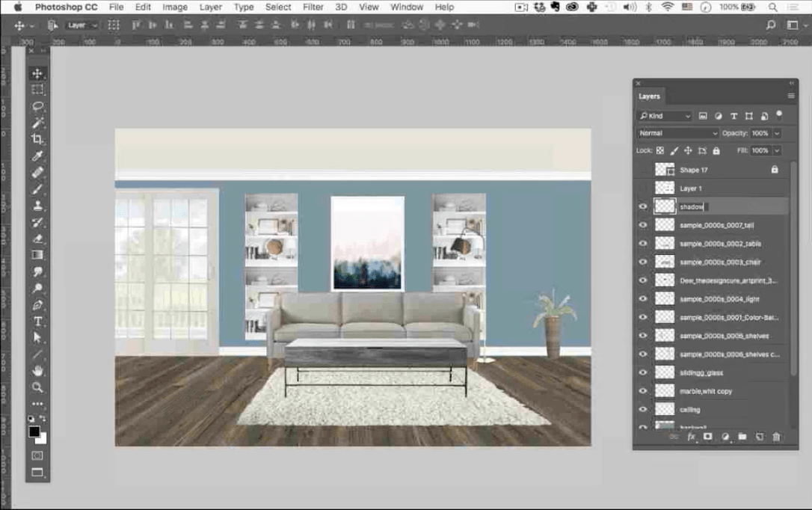
Task: Select the Clone Stamp tool
Action: tap(37, 206)
